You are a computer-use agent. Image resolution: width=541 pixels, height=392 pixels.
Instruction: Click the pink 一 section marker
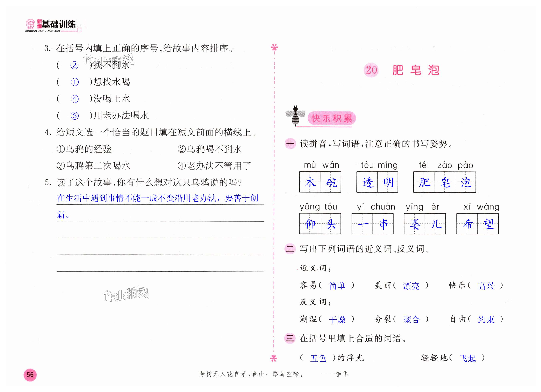point(290,144)
